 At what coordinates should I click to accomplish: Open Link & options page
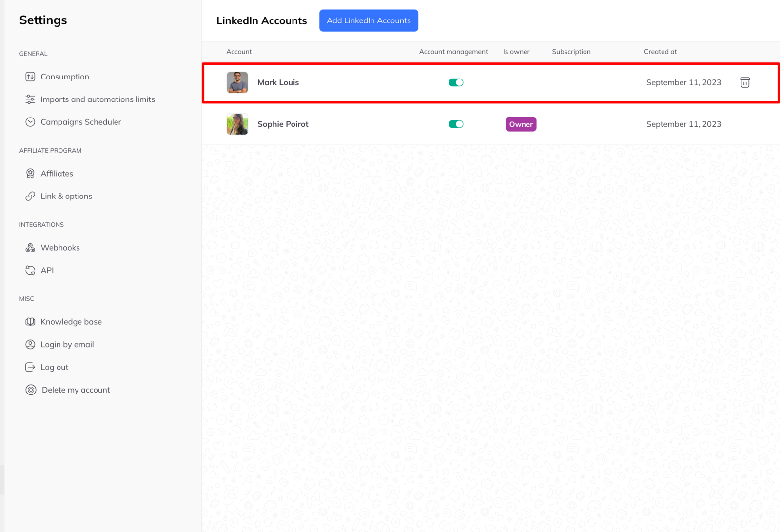tap(66, 196)
